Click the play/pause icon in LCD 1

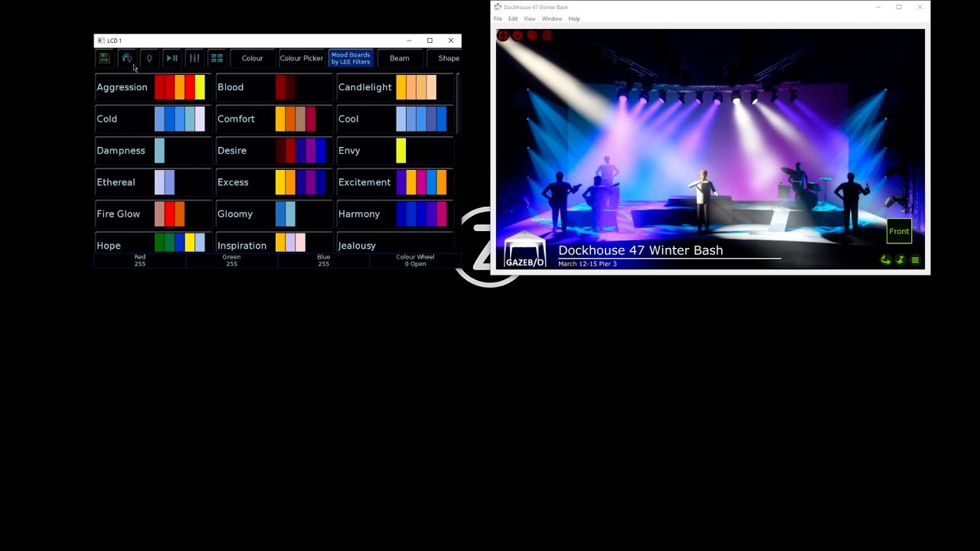(x=172, y=58)
